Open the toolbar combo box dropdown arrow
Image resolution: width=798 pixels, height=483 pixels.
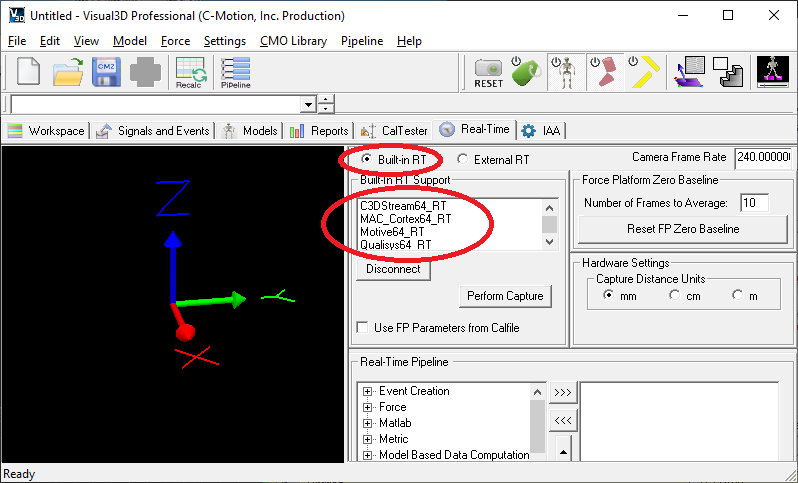[308, 105]
